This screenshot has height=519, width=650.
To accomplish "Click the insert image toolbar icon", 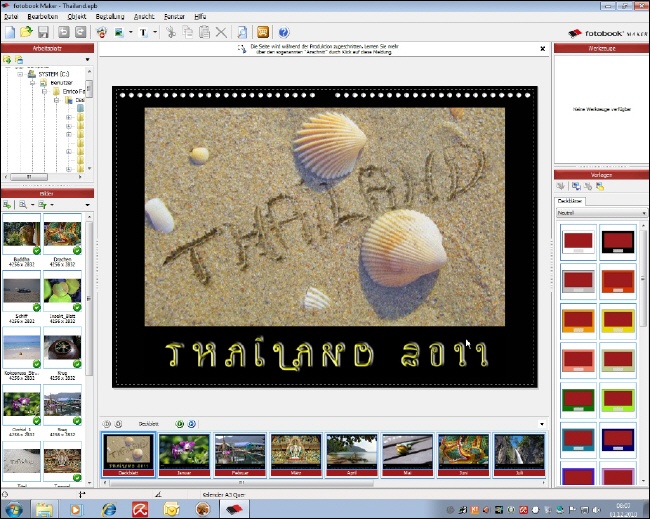I will coord(119,32).
